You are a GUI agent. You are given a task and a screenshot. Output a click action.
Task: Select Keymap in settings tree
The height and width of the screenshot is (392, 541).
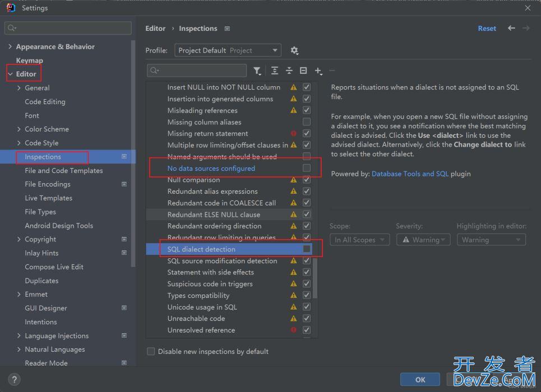(30, 60)
